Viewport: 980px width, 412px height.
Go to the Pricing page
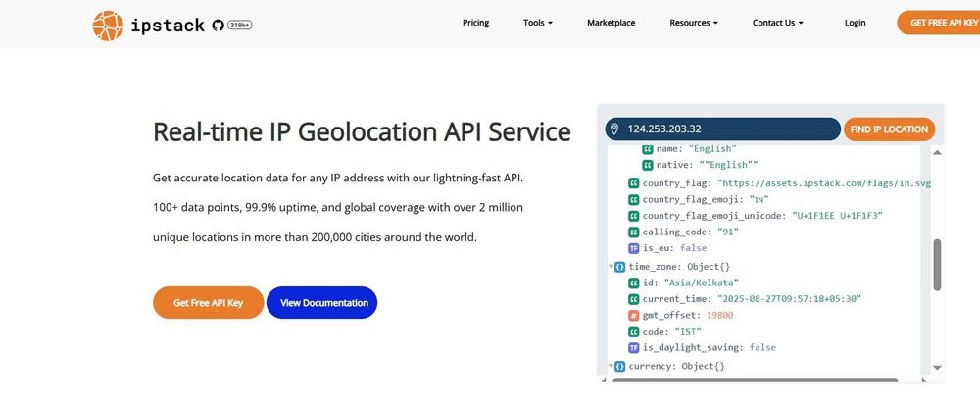point(475,23)
